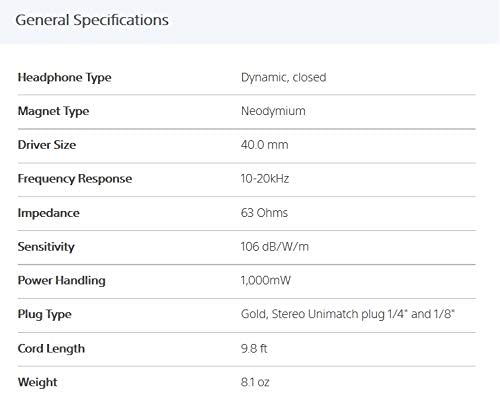The image size is (500, 394).
Task: Select the Power Handling label
Action: [x=62, y=281]
